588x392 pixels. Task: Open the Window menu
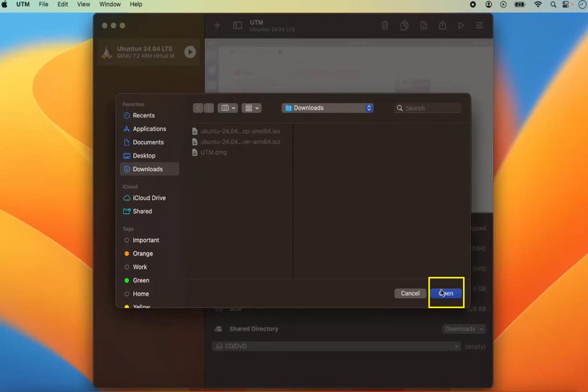pyautogui.click(x=110, y=5)
